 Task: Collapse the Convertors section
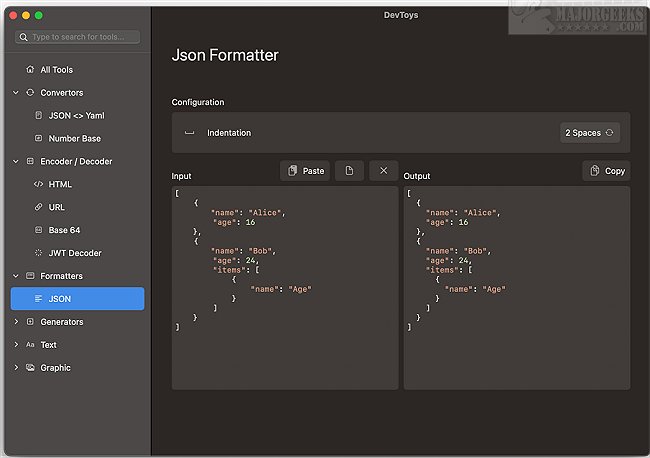[x=16, y=93]
